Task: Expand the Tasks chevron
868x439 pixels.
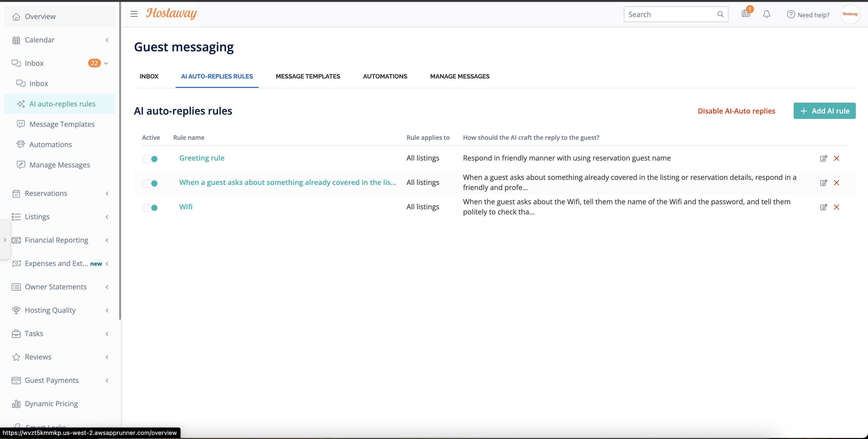Action: [x=107, y=334]
